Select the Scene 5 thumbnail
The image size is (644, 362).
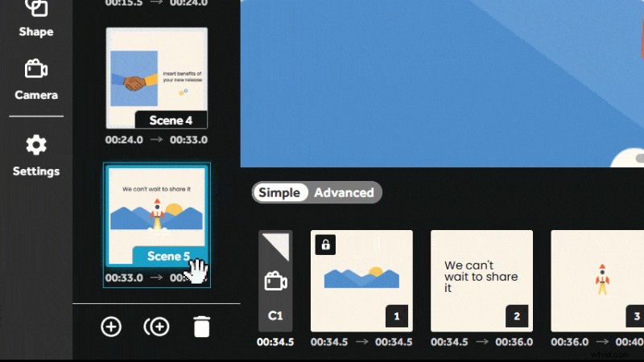156,216
